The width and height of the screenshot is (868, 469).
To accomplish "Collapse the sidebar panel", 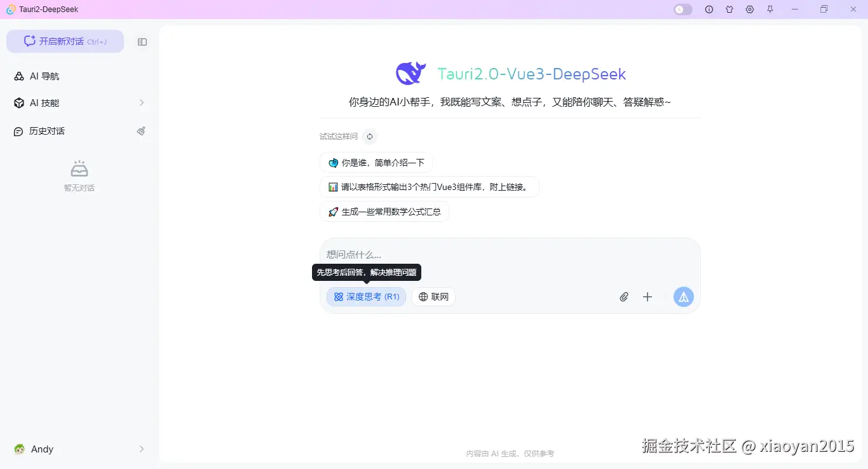I will (x=142, y=41).
